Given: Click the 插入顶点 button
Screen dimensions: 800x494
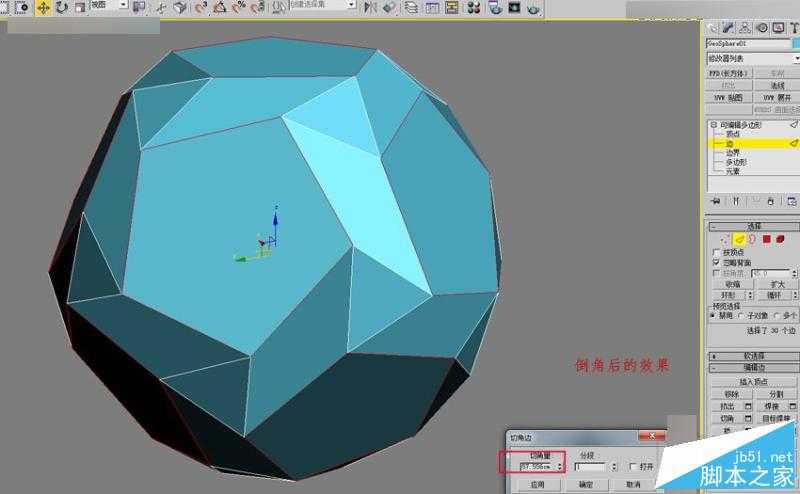Looking at the screenshot, I should point(754,382).
